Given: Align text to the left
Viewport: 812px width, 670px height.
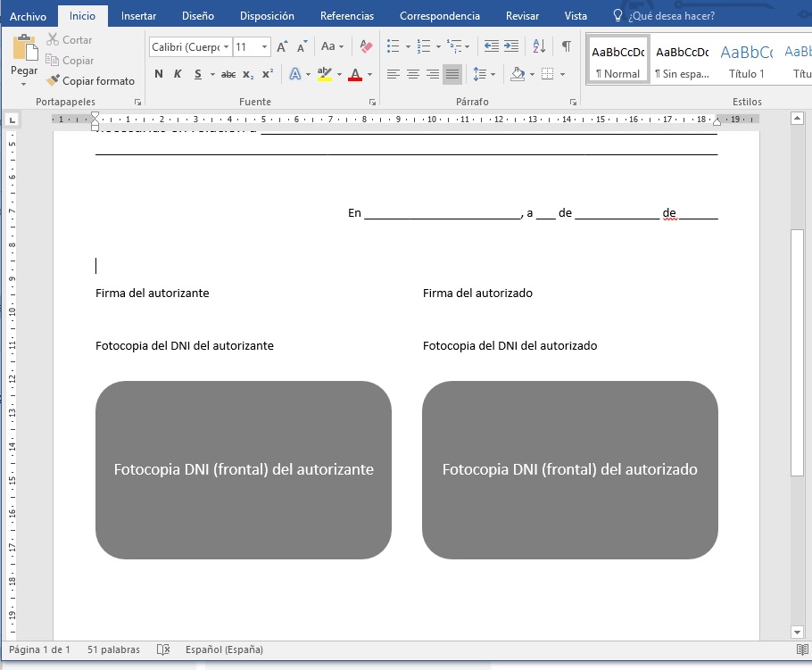Looking at the screenshot, I should (393, 74).
